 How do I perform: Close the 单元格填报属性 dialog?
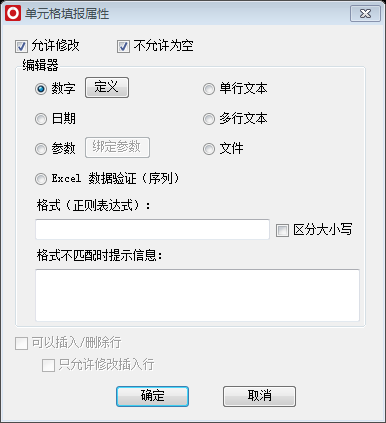[x=365, y=14]
